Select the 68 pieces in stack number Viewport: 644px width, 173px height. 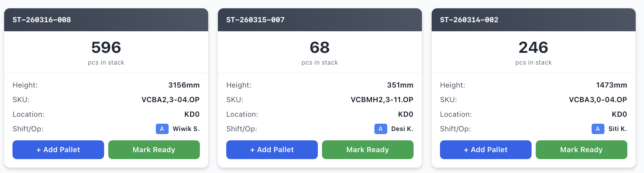point(320,48)
